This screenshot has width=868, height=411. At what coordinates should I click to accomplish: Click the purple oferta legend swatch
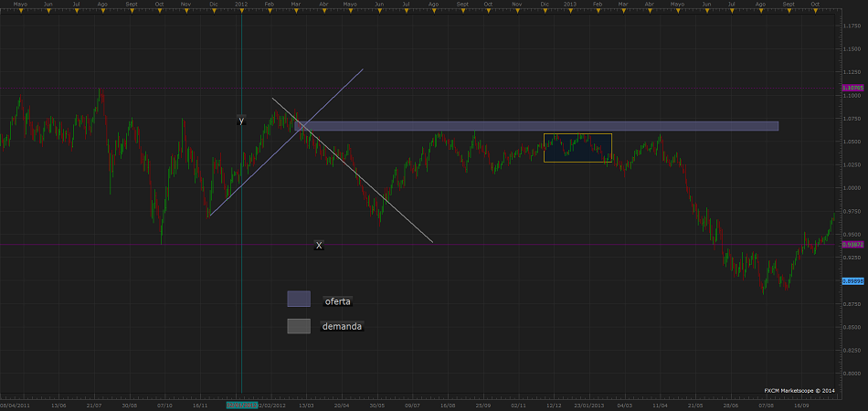pyautogui.click(x=299, y=299)
